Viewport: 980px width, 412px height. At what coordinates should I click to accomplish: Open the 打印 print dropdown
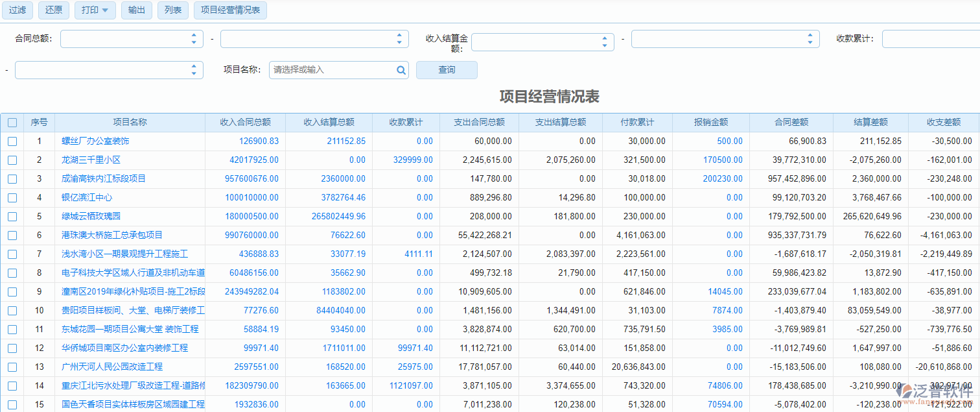95,10
